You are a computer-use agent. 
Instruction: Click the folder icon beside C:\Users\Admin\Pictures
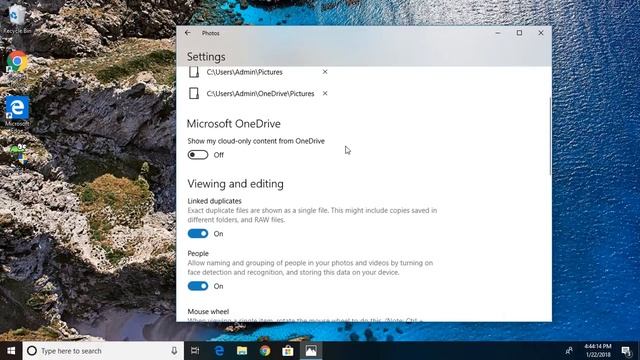194,72
